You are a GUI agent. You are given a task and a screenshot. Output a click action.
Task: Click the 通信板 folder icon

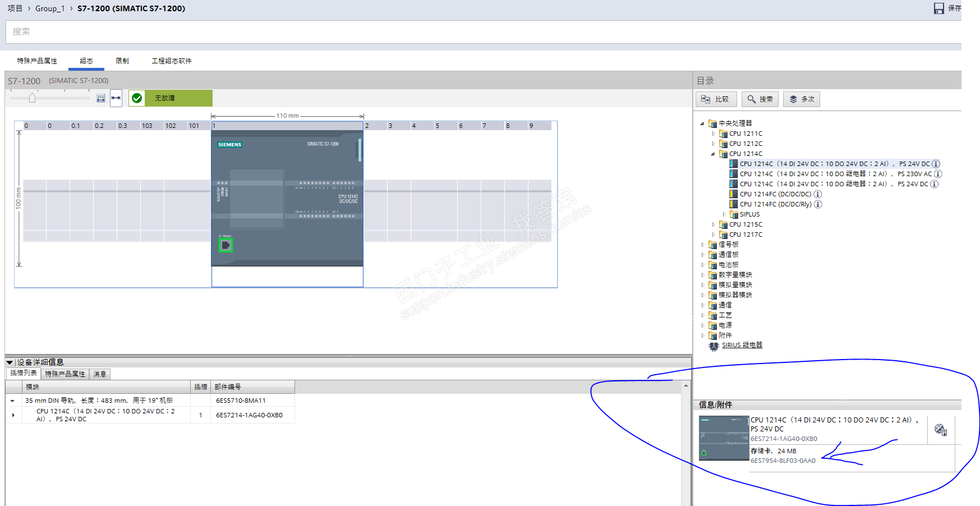pyautogui.click(x=713, y=255)
